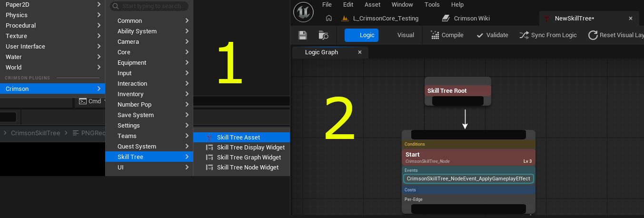Image resolution: width=644 pixels, height=218 pixels.
Task: Open the Inventory submenu
Action: (149, 94)
